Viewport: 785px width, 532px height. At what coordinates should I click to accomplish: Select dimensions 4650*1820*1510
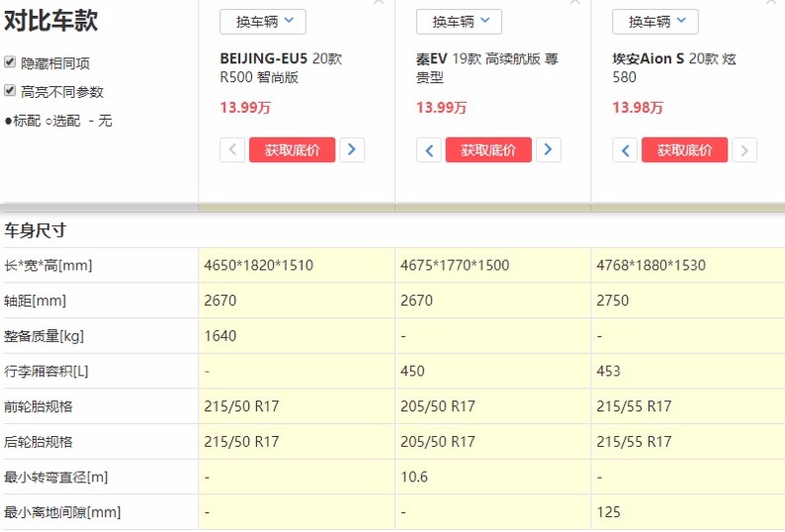[258, 265]
